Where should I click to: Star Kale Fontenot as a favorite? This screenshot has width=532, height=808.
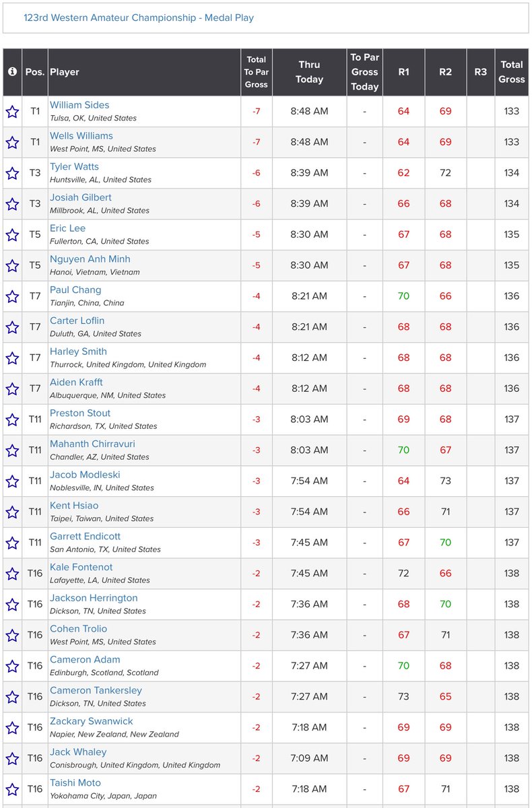12,574
